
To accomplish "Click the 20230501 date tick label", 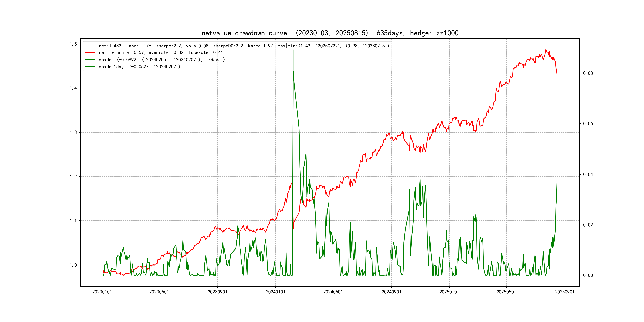I will 159,292.
